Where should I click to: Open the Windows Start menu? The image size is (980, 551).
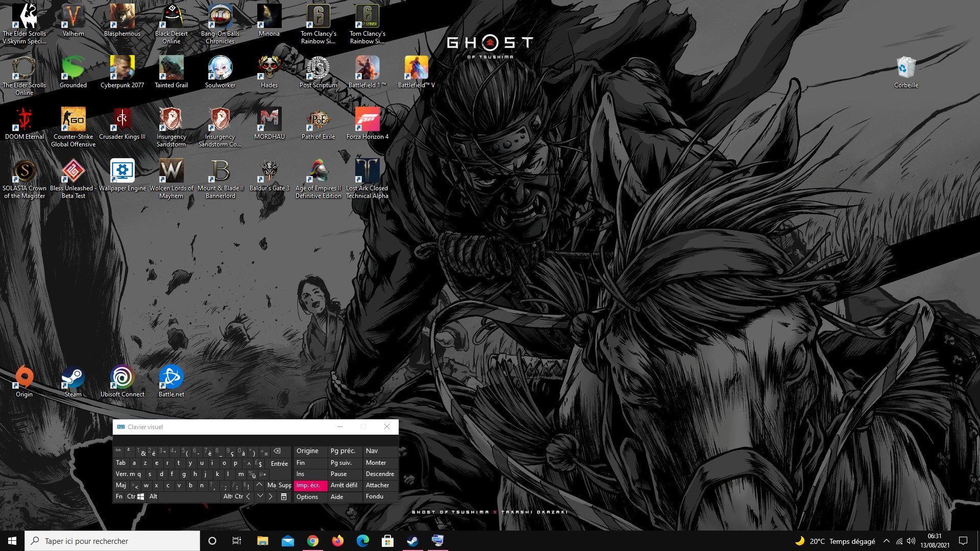pos(12,541)
